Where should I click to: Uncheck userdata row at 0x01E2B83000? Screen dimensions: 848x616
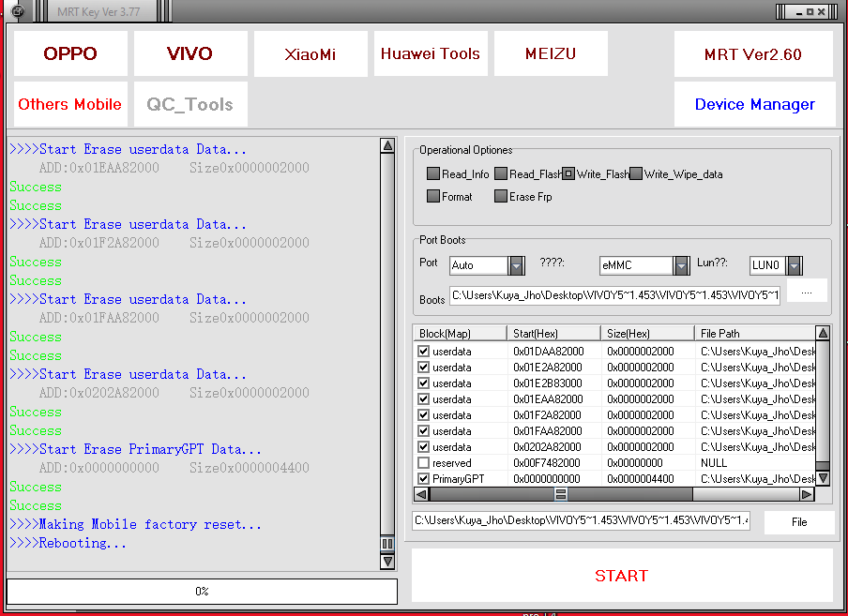tap(423, 383)
